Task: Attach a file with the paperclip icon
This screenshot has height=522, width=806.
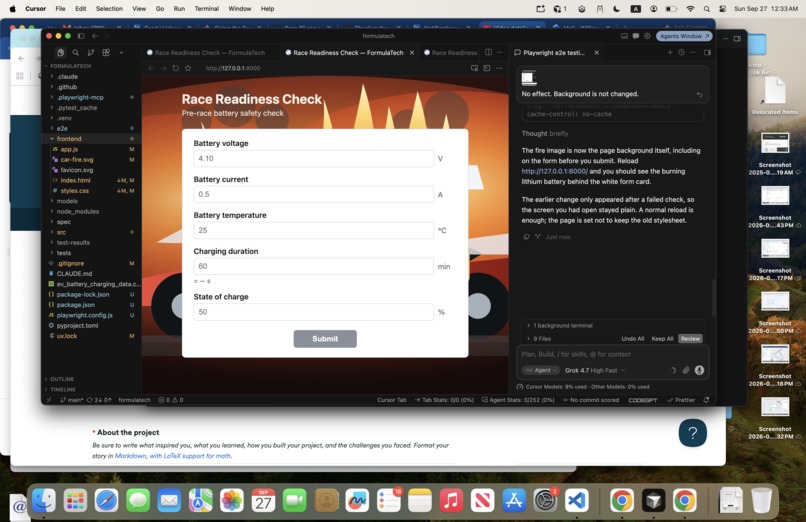Action: point(686,370)
